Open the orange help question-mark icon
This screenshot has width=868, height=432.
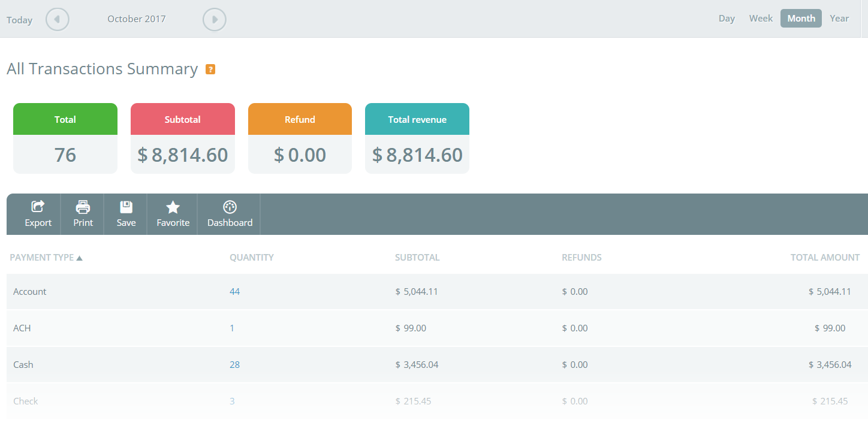tap(210, 69)
